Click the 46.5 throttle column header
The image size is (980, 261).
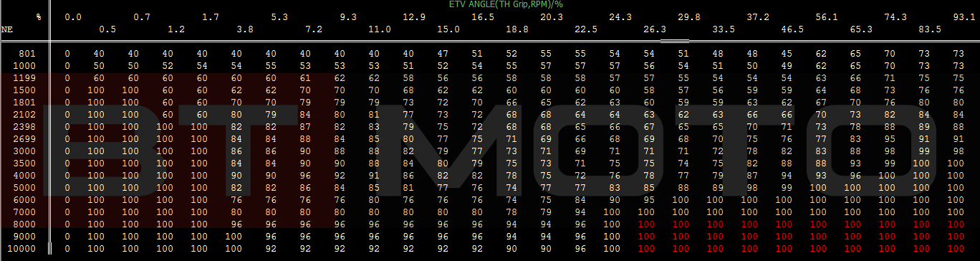(x=792, y=29)
